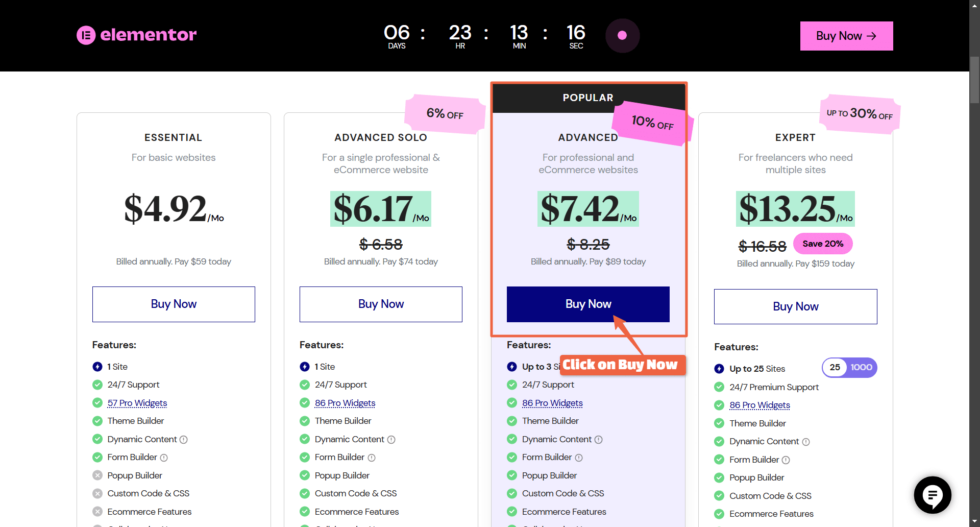The height and width of the screenshot is (527, 980).
Task: Click the info icon beside Form Builder in Expert
Action: [x=785, y=460]
